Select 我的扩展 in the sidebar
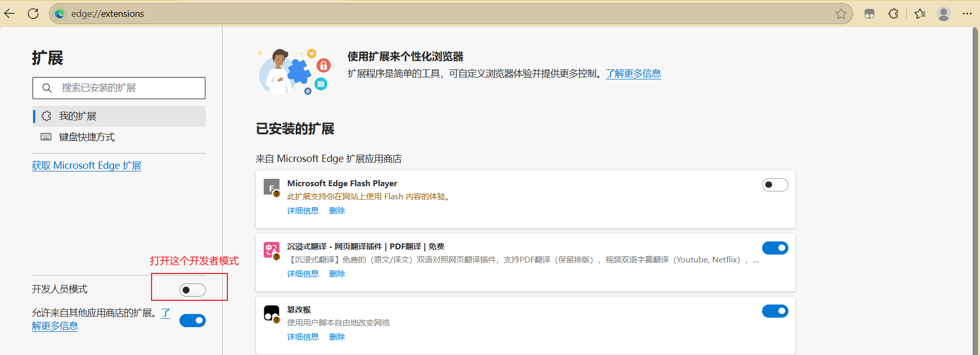 (119, 116)
